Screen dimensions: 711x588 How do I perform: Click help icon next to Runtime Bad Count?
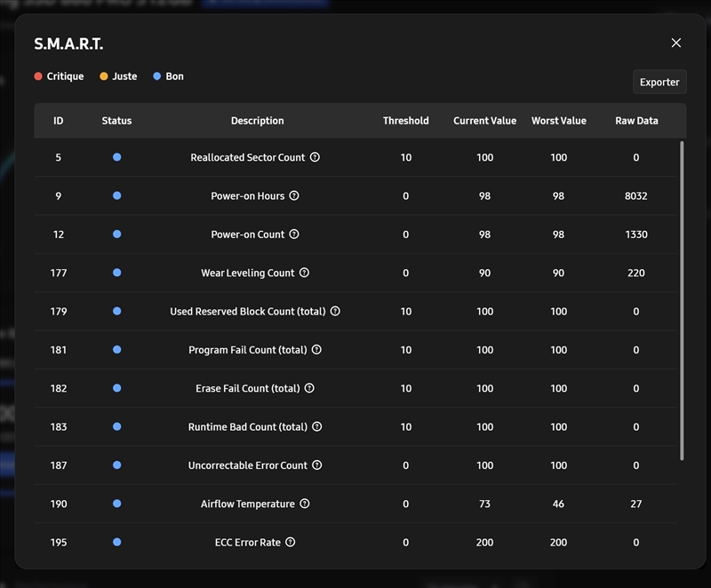pos(316,426)
